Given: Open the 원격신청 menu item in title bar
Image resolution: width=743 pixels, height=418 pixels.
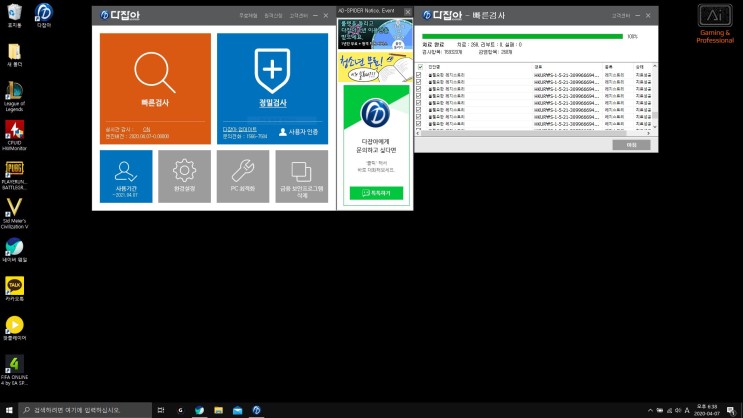Looking at the screenshot, I should (273, 16).
